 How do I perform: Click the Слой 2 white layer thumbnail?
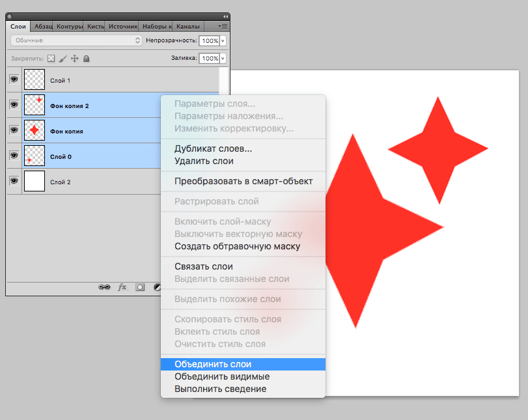[x=34, y=182]
